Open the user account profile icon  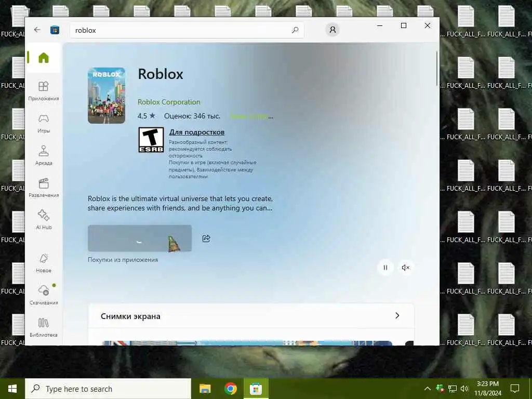tap(332, 30)
